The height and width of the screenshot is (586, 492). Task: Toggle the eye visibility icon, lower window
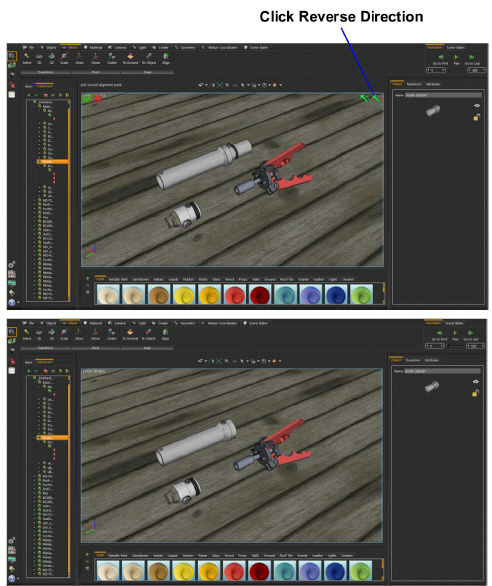point(475,382)
